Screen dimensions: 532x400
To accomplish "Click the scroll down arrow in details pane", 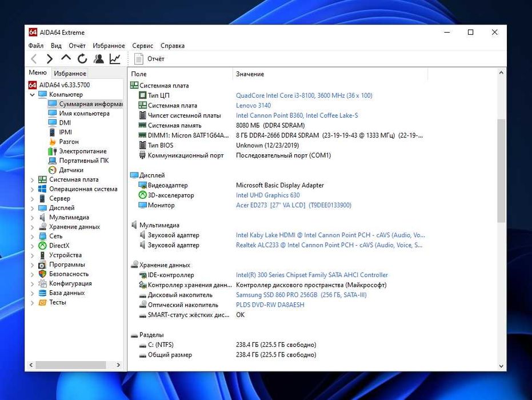I will pos(501,366).
